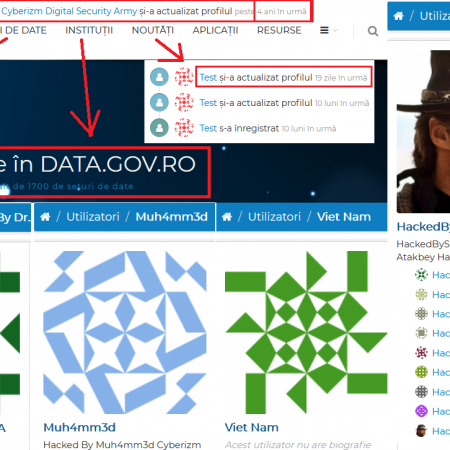Click the maroon identicon in right list
450x450 pixels.
[x=421, y=352]
